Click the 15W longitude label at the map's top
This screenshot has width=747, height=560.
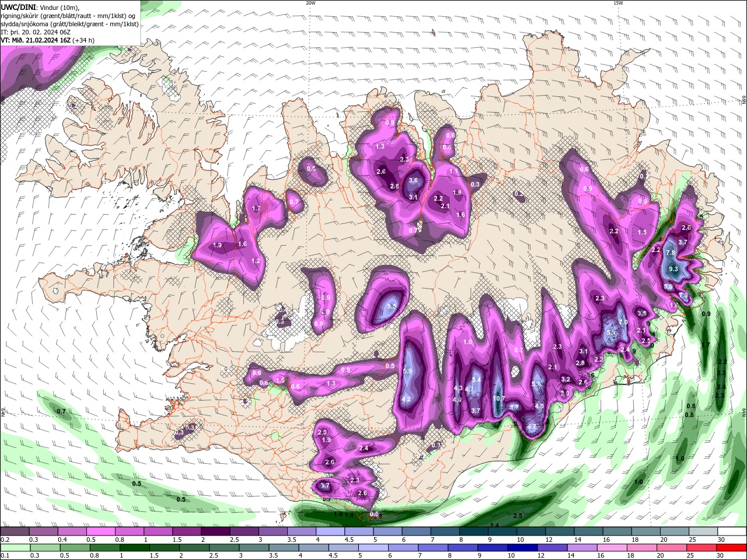coord(618,3)
